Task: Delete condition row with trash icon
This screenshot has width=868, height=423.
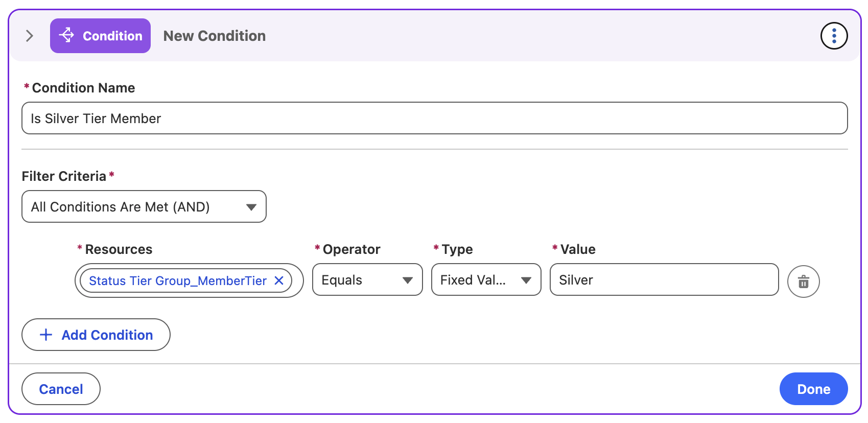Action: pos(803,281)
